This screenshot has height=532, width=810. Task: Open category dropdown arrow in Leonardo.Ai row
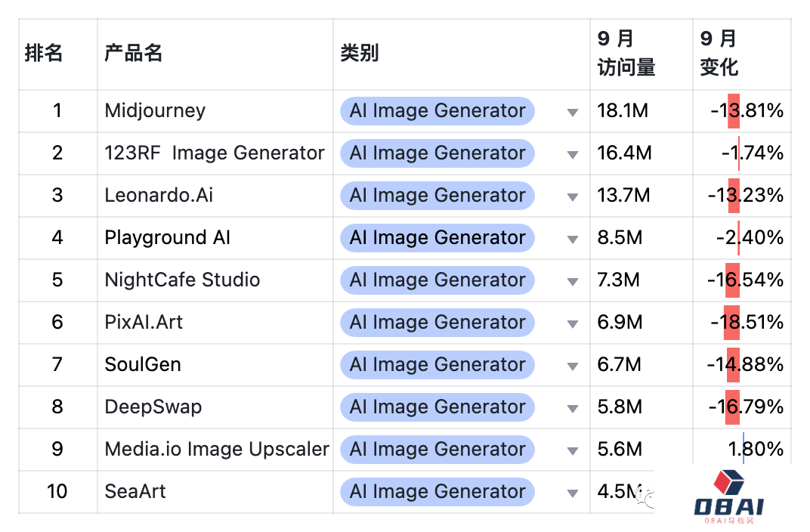coord(572,196)
